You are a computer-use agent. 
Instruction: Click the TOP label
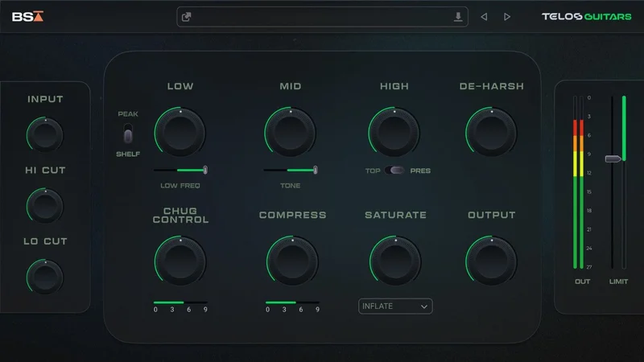tap(373, 171)
